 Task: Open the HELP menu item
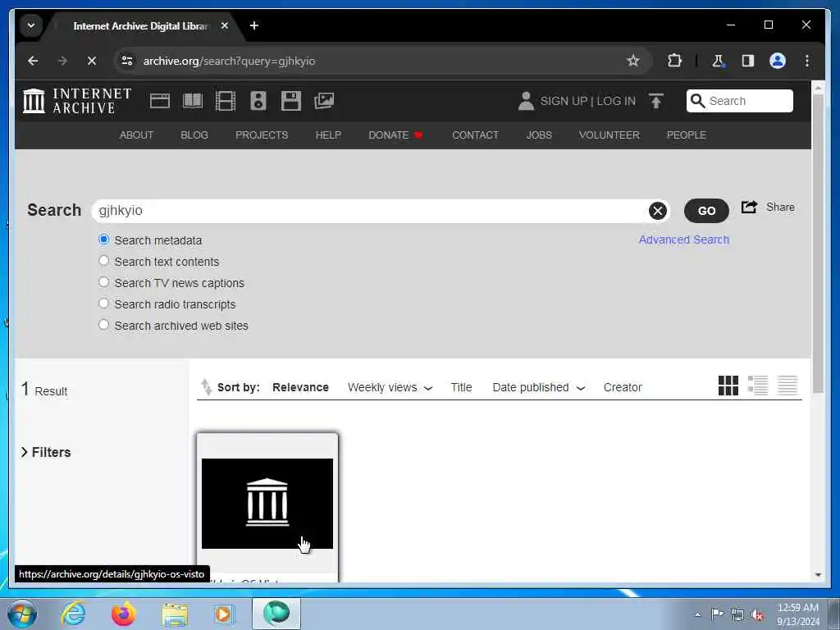coord(328,135)
